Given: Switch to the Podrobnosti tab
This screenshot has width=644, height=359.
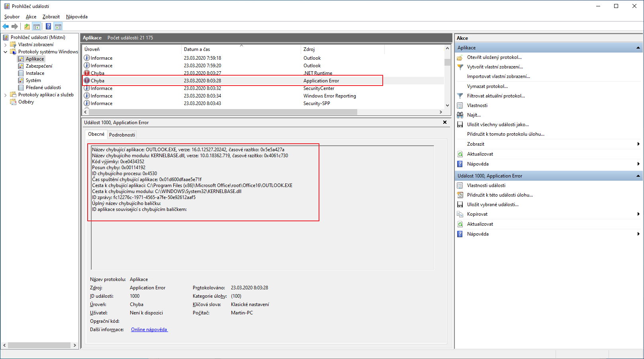Looking at the screenshot, I should 122,135.
